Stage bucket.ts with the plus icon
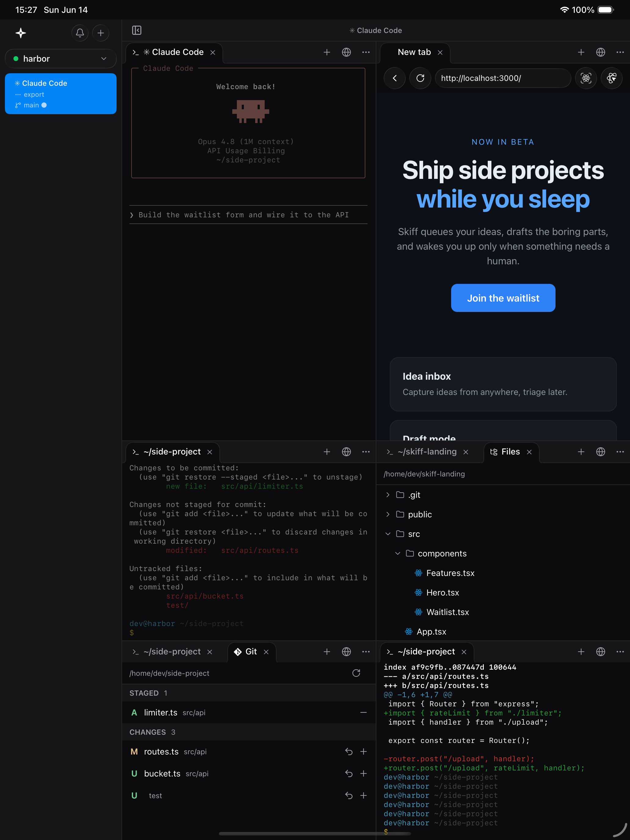630x840 pixels. tap(364, 774)
